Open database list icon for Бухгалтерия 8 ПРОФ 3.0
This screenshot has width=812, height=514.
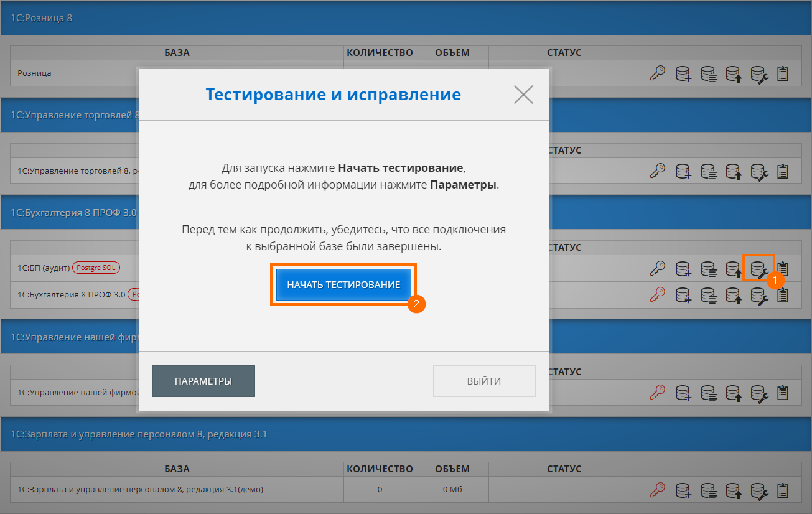point(709,294)
